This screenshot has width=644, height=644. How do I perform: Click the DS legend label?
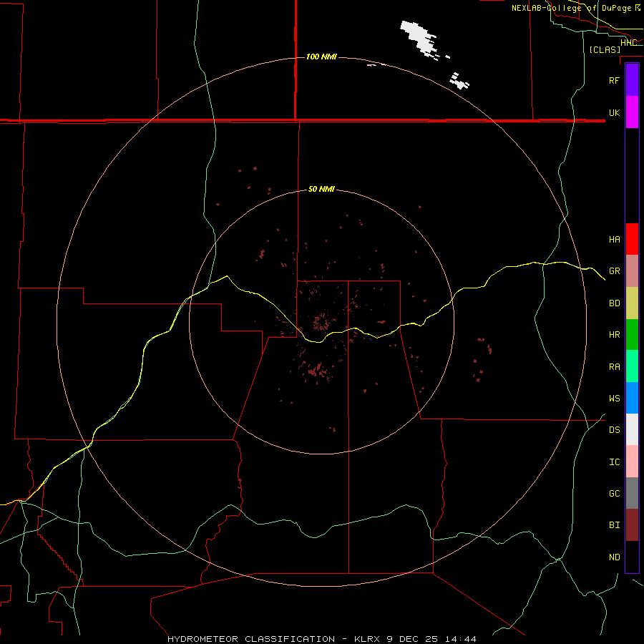[x=614, y=430]
